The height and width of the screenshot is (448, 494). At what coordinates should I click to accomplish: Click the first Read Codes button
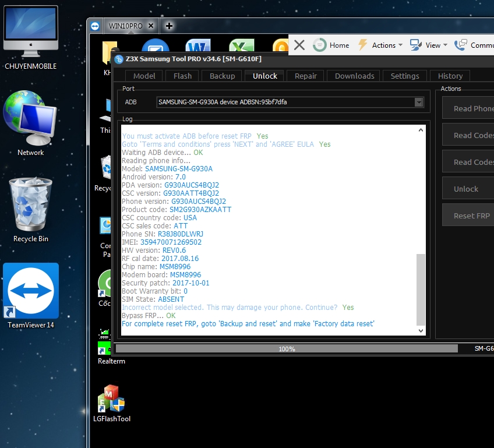(468, 135)
